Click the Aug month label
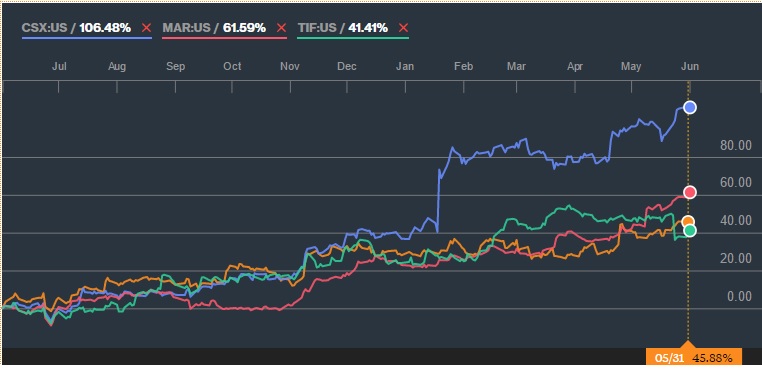The height and width of the screenshot is (371, 762). [x=117, y=66]
